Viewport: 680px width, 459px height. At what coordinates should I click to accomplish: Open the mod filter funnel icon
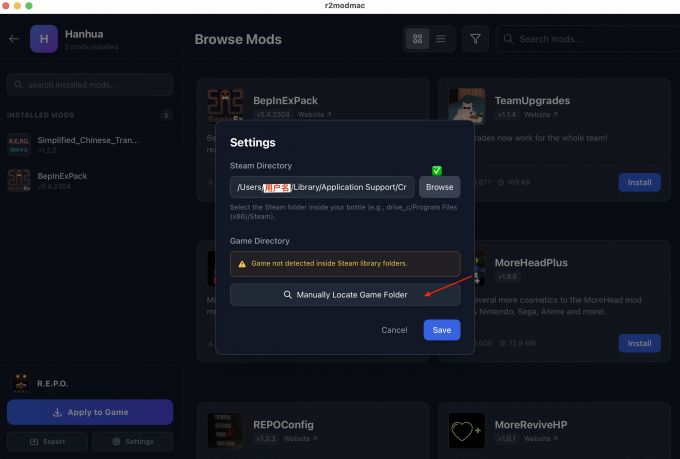(475, 39)
